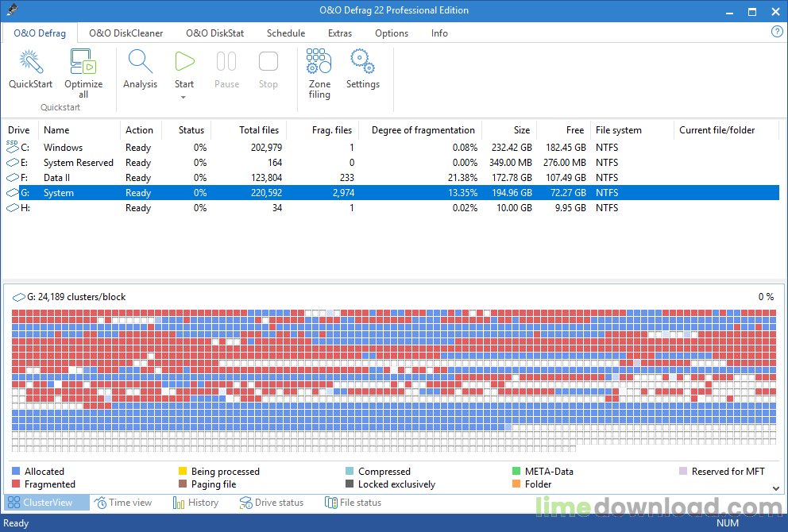The width and height of the screenshot is (788, 532).
Task: Open the File status view
Action: (x=353, y=503)
